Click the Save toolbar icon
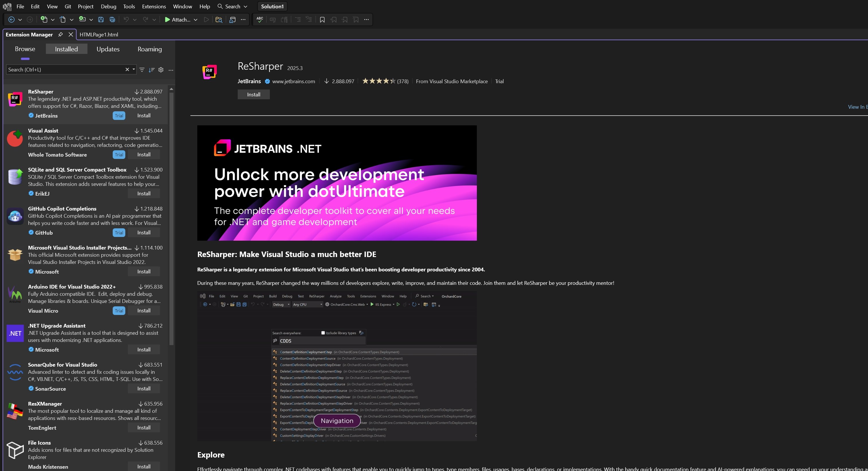The width and height of the screenshot is (868, 471). point(101,20)
